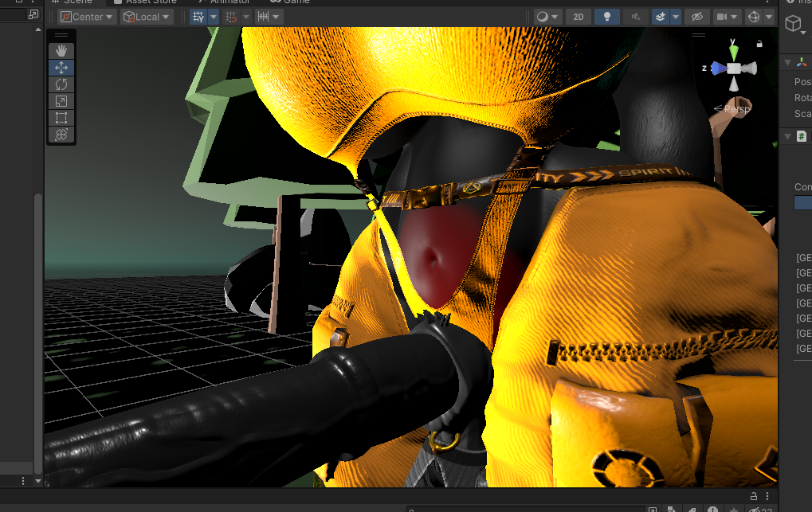Click the Project panel search field
The image size is (812, 512).
524,510
